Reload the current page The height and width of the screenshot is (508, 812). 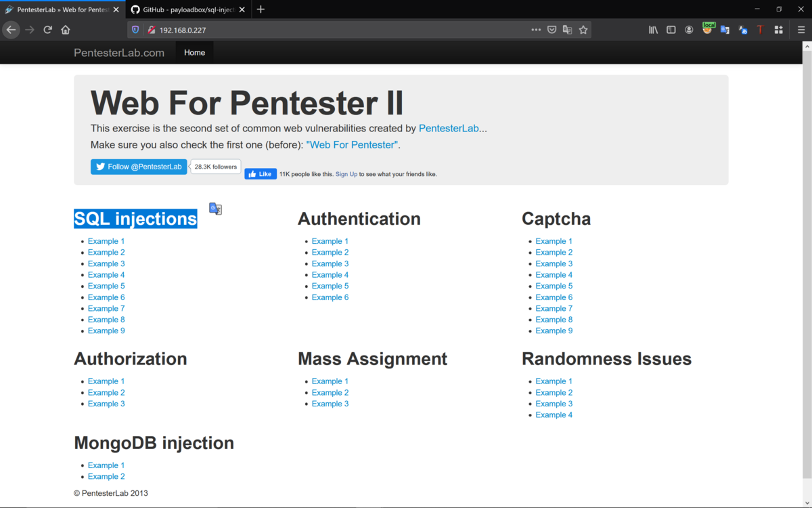pos(47,30)
